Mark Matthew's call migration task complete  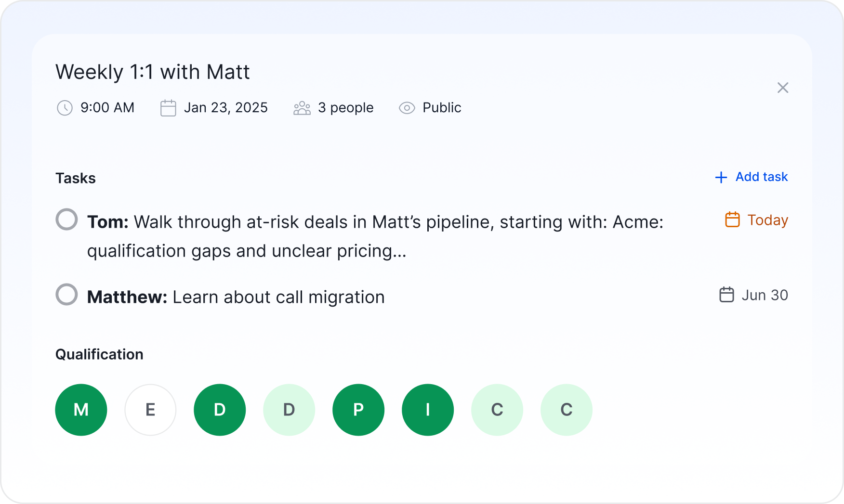pyautogui.click(x=66, y=295)
